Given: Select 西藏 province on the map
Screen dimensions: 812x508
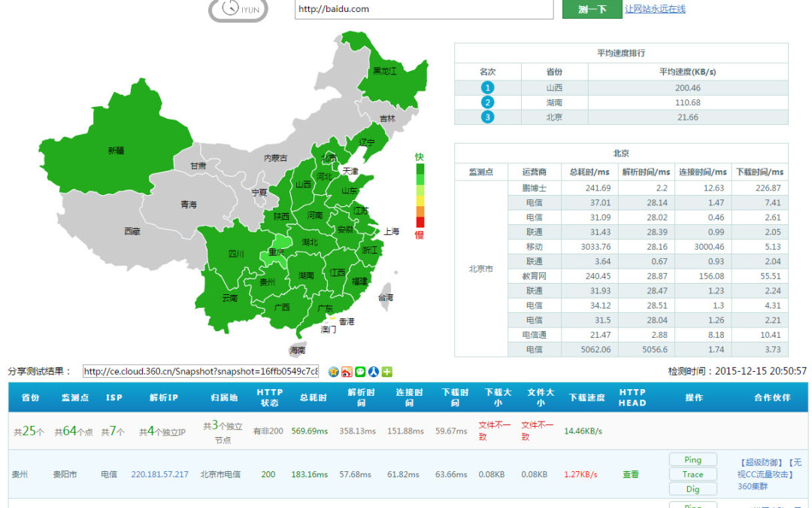Looking at the screenshot, I should tap(132, 231).
